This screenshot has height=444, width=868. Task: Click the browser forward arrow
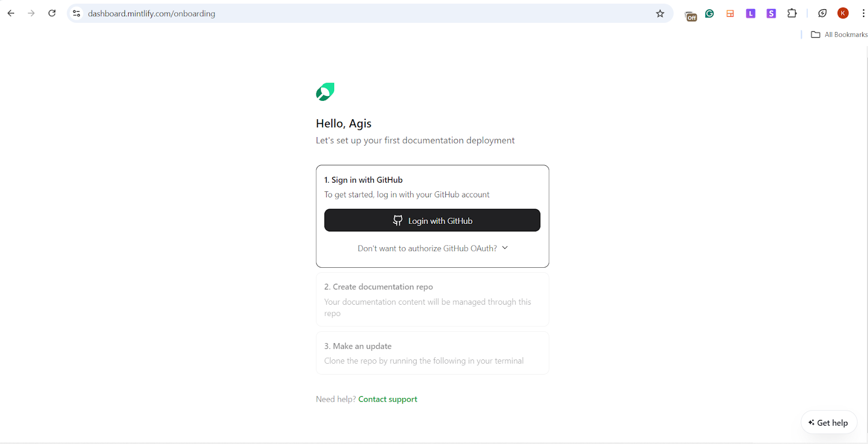(x=31, y=14)
